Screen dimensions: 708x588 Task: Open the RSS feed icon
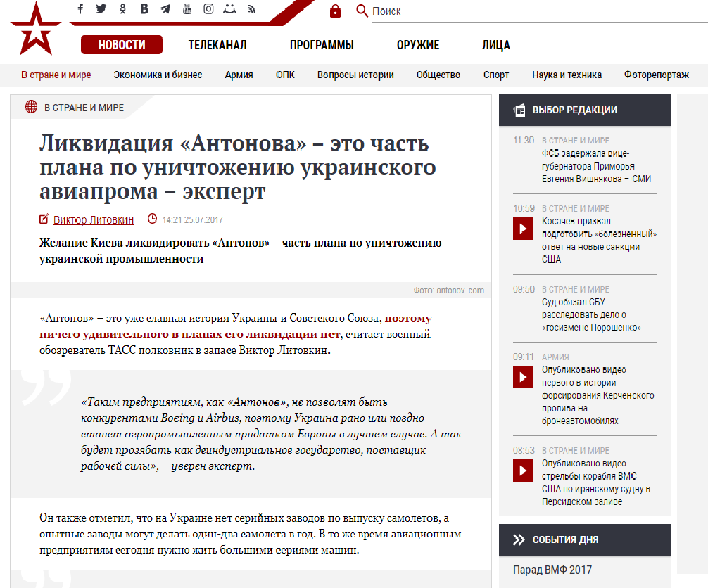(251, 9)
